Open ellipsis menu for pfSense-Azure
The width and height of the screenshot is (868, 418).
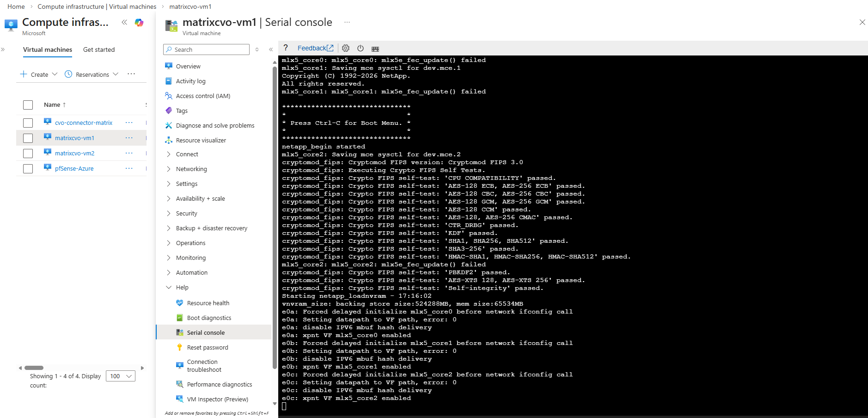click(x=129, y=168)
